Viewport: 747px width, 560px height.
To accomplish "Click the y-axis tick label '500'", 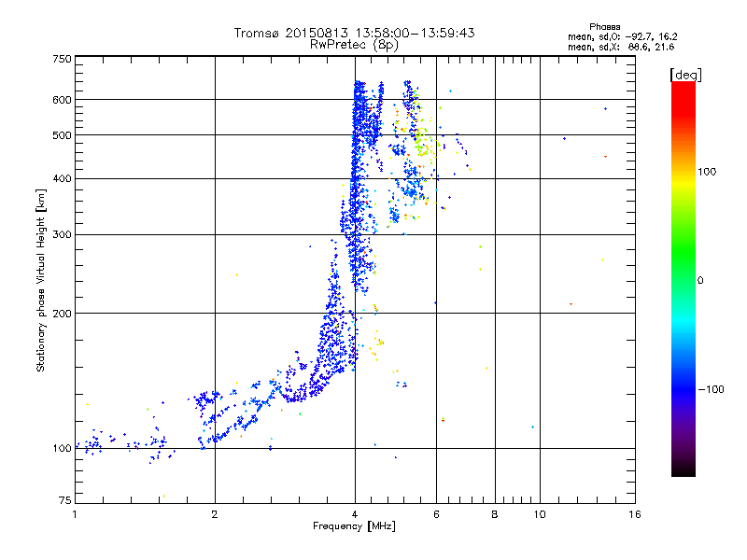I will coord(62,135).
